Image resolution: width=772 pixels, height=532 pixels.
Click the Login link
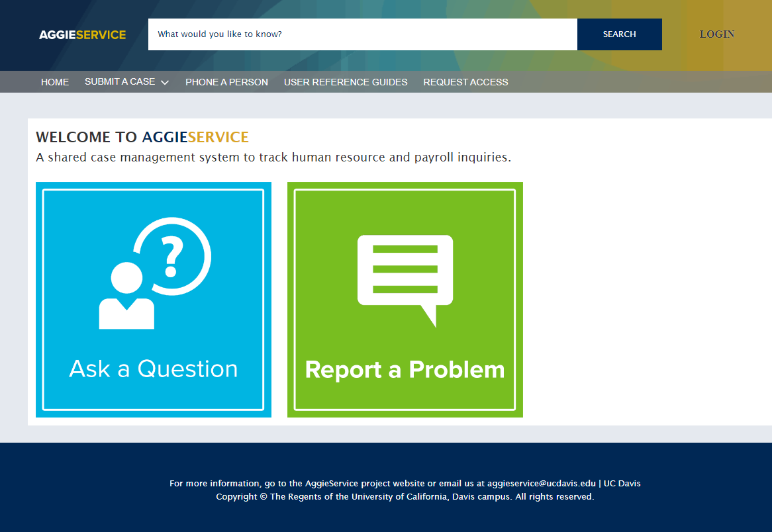pos(717,34)
